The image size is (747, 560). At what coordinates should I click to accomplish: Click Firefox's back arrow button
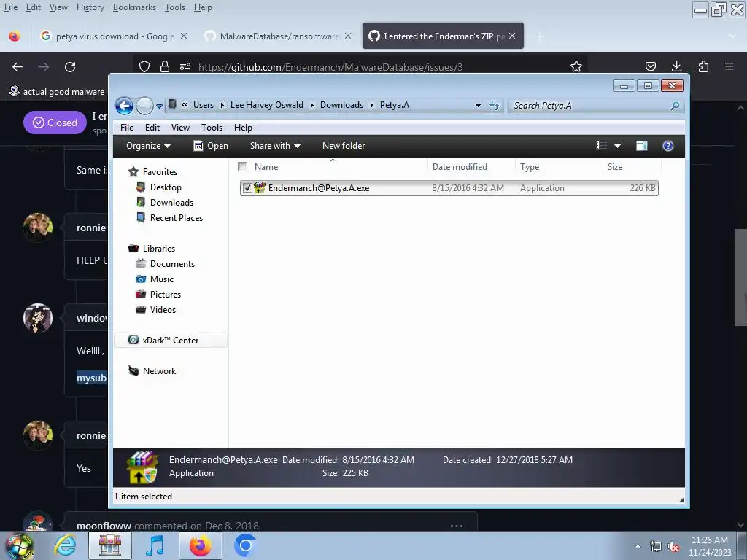[x=18, y=66]
